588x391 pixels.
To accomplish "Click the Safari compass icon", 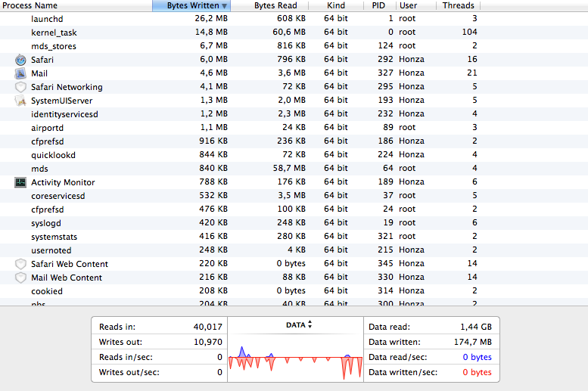I will tap(20, 60).
